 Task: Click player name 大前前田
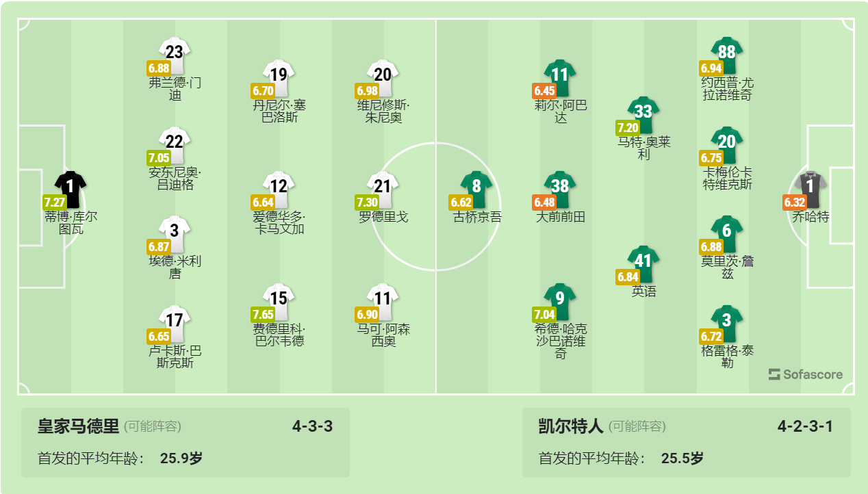(x=561, y=217)
